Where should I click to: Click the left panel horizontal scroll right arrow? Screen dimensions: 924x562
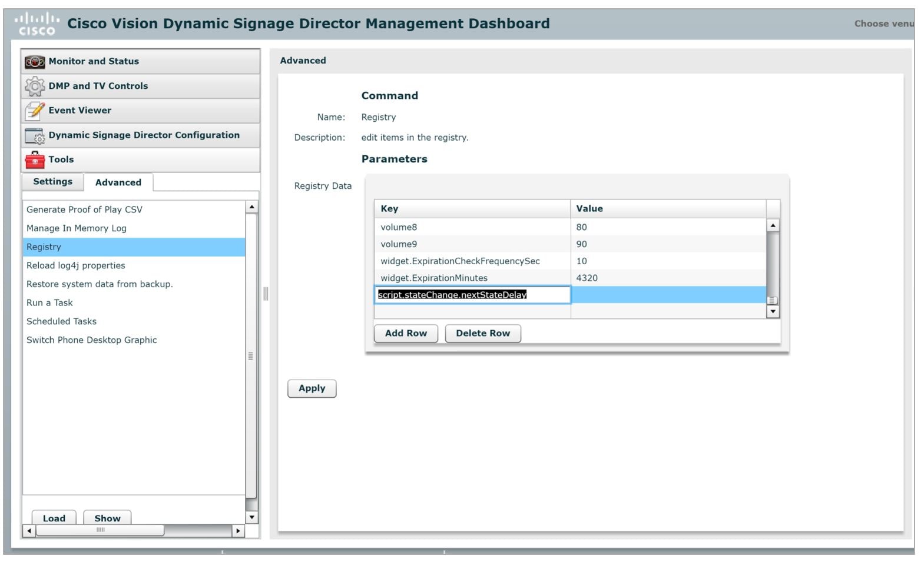pyautogui.click(x=238, y=531)
